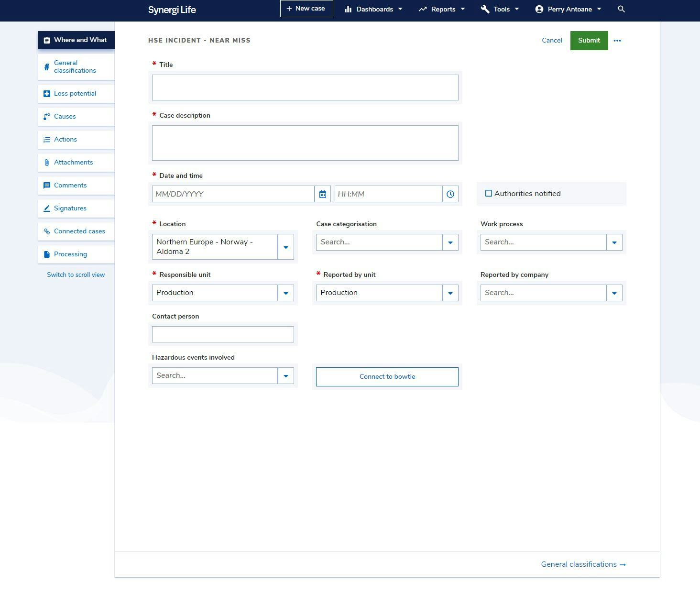
Task: Expand the Location dropdown arrow
Action: point(286,247)
